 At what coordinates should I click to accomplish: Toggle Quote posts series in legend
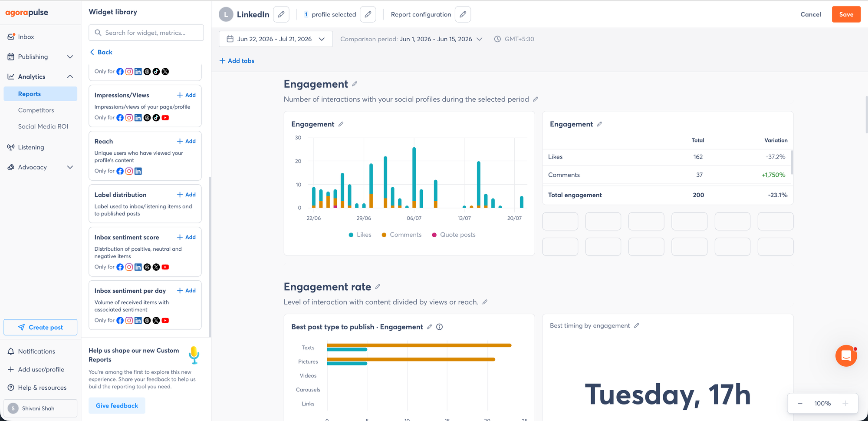click(454, 235)
